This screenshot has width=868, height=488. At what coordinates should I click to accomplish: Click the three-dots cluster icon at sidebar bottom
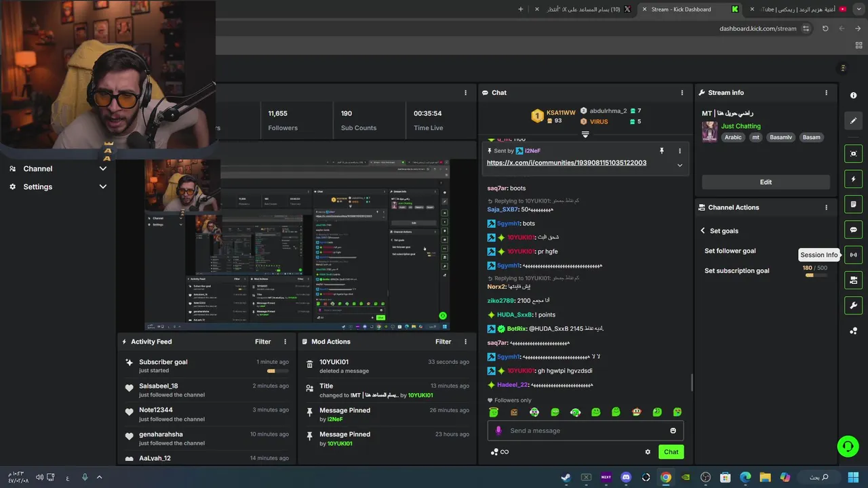pyautogui.click(x=853, y=331)
